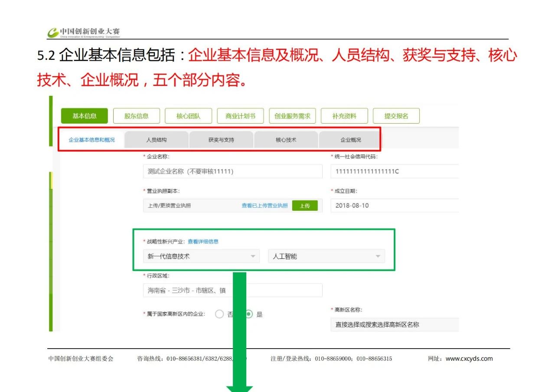The height and width of the screenshot is (392, 555).
Task: Select the 人员结构 sub-tab
Action: pos(156,140)
